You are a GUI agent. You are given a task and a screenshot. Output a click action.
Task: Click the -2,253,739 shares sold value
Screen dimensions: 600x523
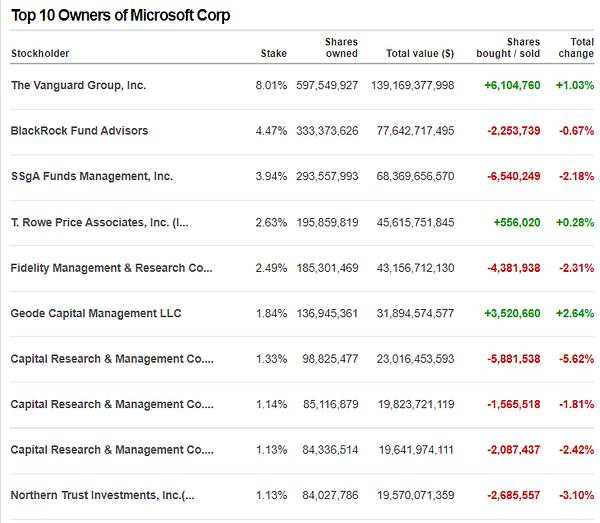coord(514,131)
